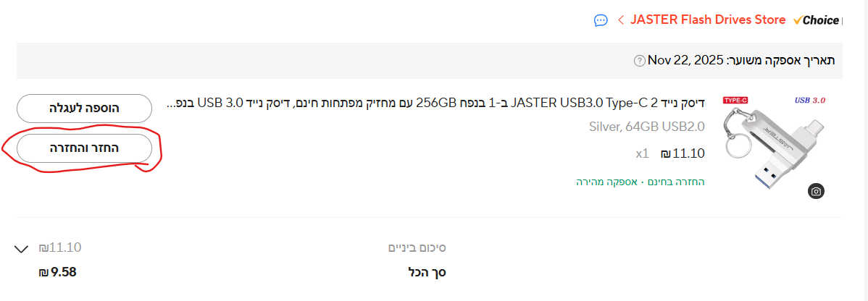Click the Choice badge checkmark
The image size is (868, 301).
(x=797, y=20)
